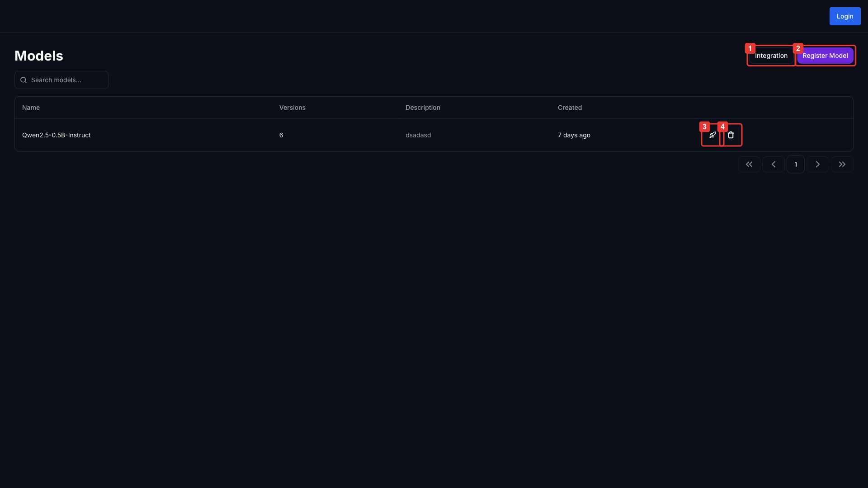Click the dsadasd description text
Viewport: 868px width, 488px height.
(418, 135)
